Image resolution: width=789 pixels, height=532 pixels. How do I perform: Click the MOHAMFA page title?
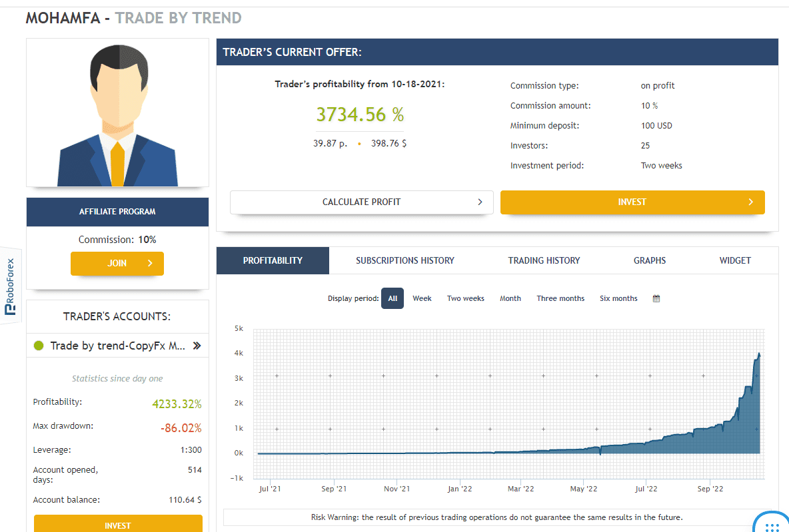coord(63,18)
